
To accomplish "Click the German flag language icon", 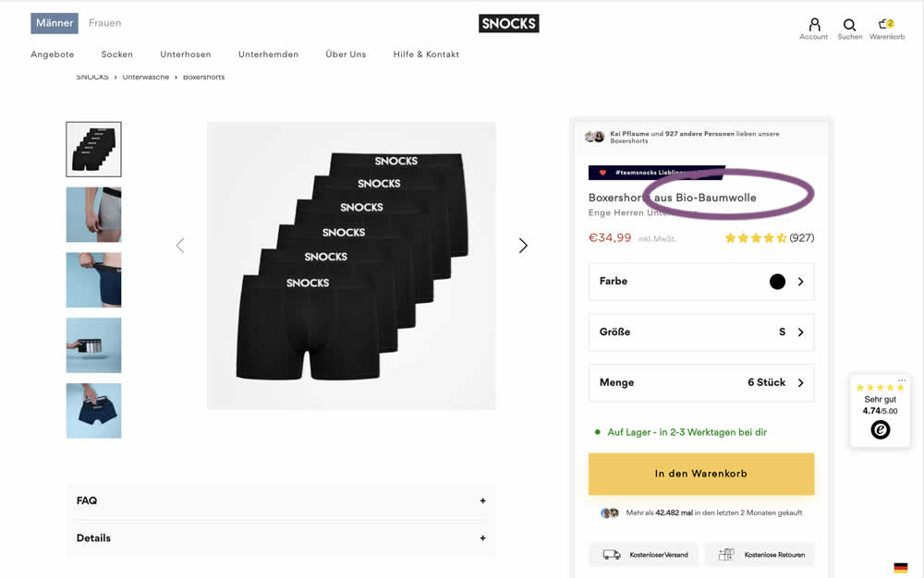I will 900,568.
